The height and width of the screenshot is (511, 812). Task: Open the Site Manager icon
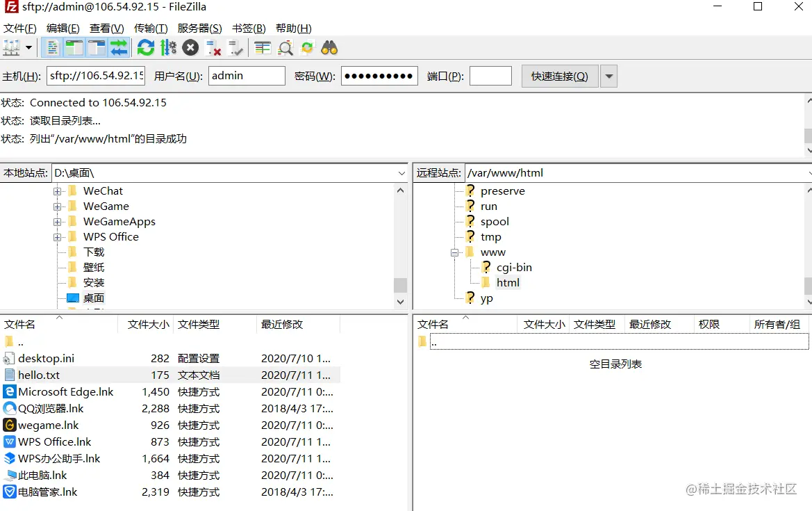pos(11,48)
